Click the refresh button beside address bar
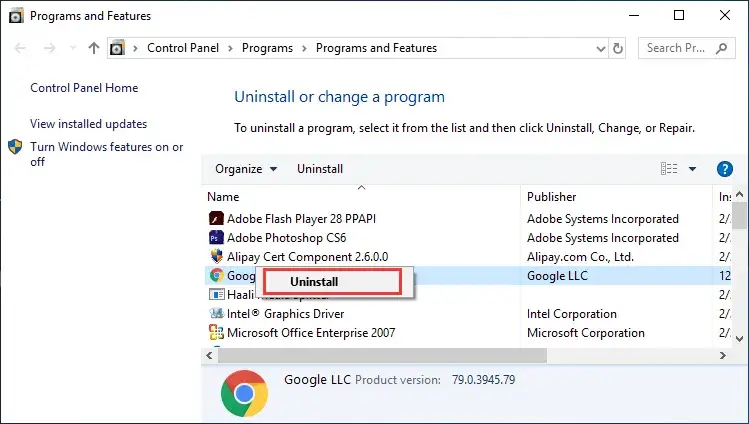The image size is (749, 424). tap(618, 48)
